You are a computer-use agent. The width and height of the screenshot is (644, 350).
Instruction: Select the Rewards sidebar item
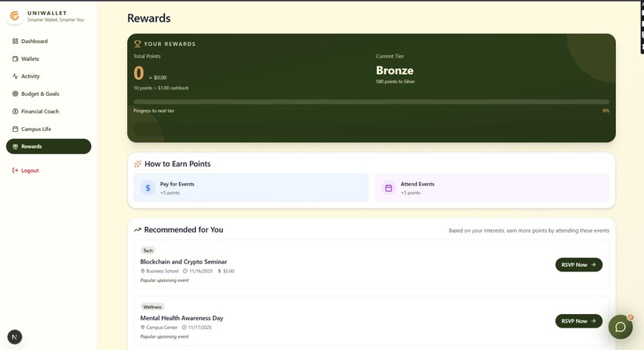pos(49,146)
